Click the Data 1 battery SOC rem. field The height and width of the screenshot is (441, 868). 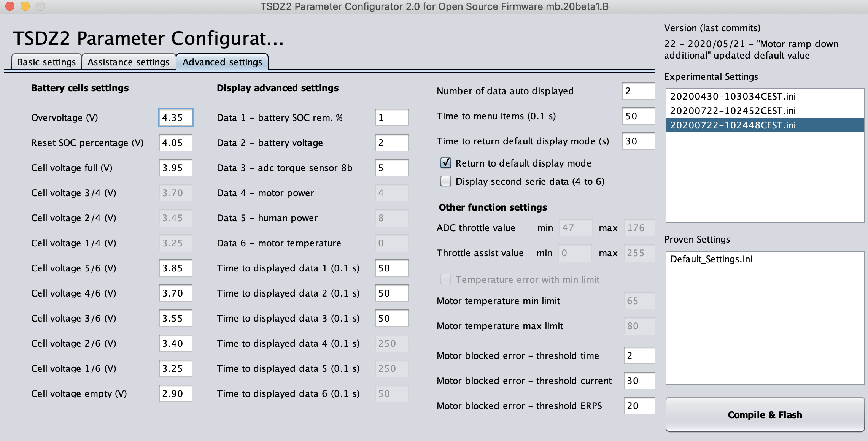pos(392,117)
